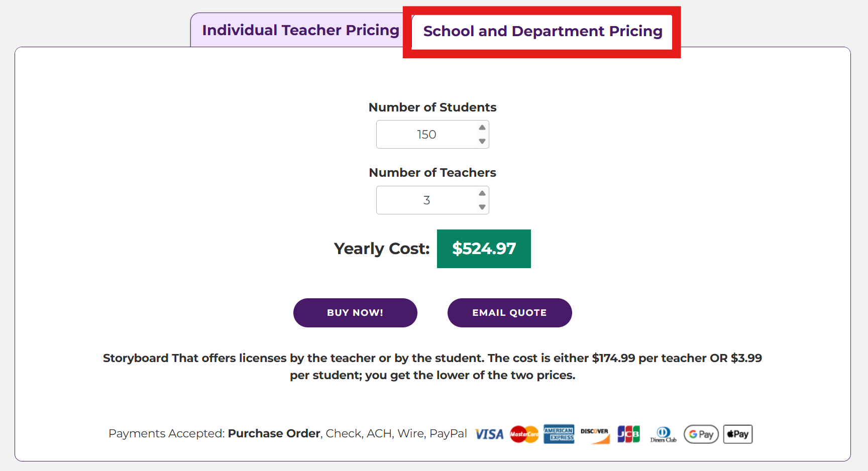Click the JCB card icon
This screenshot has width=868, height=471.
(628, 434)
